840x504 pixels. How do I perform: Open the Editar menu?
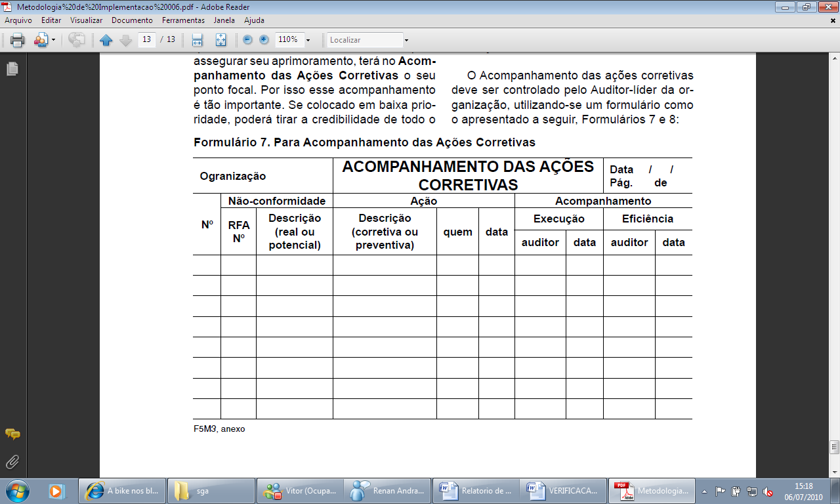(x=51, y=20)
